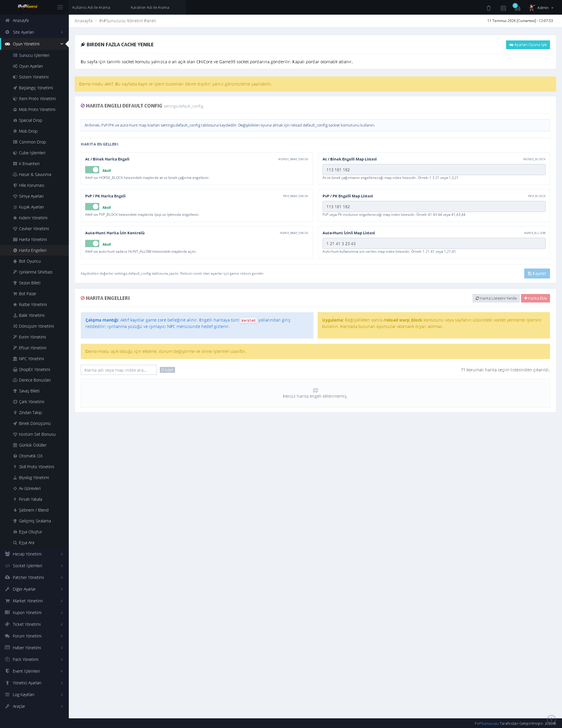Click PvP / PK Engelli Map Listesi field

tap(434, 207)
